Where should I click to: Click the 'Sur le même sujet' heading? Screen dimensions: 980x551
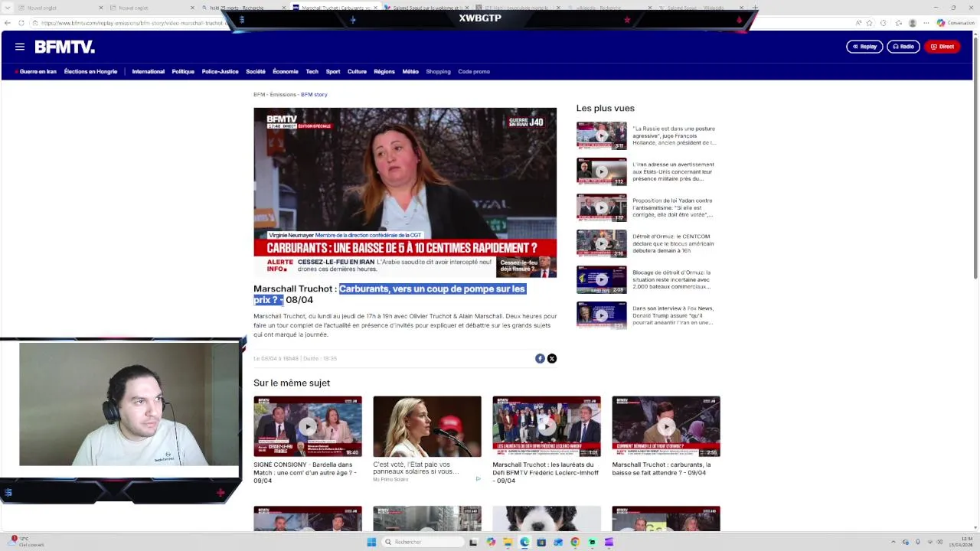point(292,383)
